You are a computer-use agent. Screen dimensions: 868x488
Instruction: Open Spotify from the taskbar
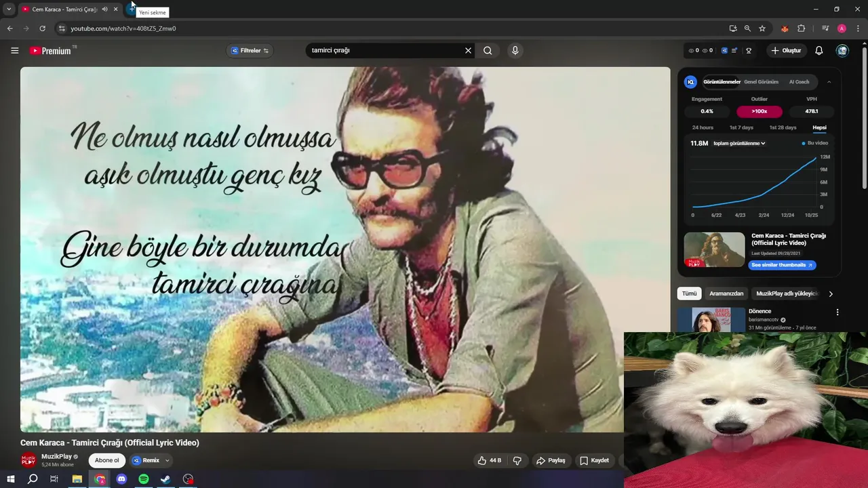coord(144,479)
